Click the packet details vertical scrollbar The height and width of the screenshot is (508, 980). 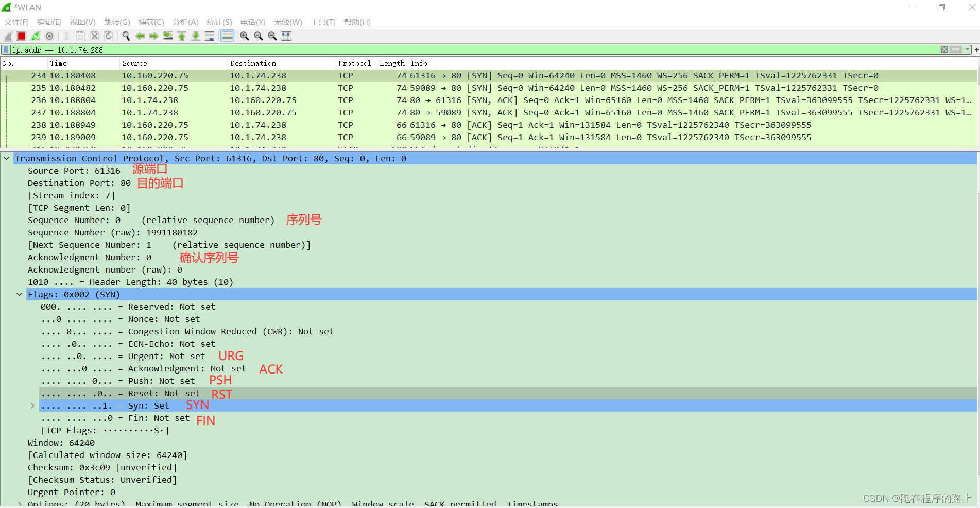click(978, 335)
